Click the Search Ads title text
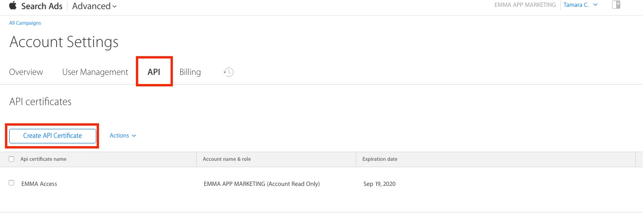Screen dimensions: 644x222 click(42, 6)
